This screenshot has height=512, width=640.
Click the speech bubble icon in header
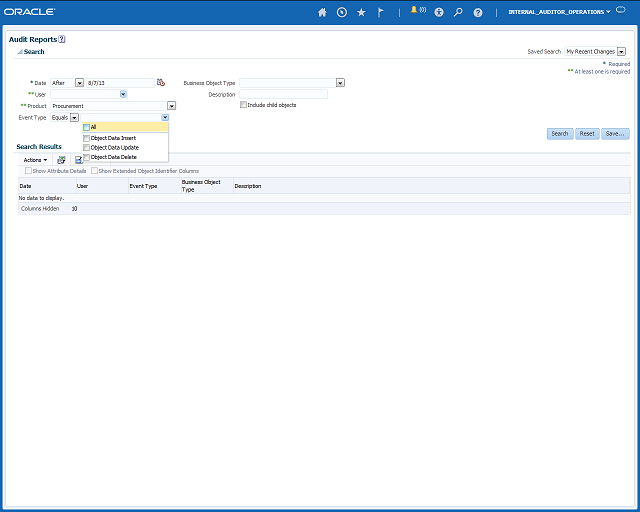[x=620, y=10]
